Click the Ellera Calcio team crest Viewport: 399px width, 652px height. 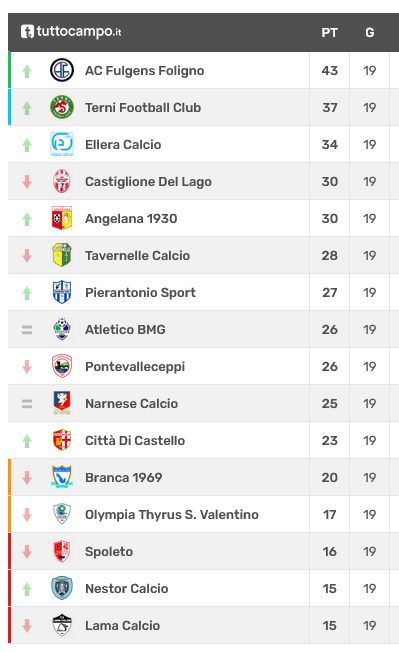(x=62, y=144)
